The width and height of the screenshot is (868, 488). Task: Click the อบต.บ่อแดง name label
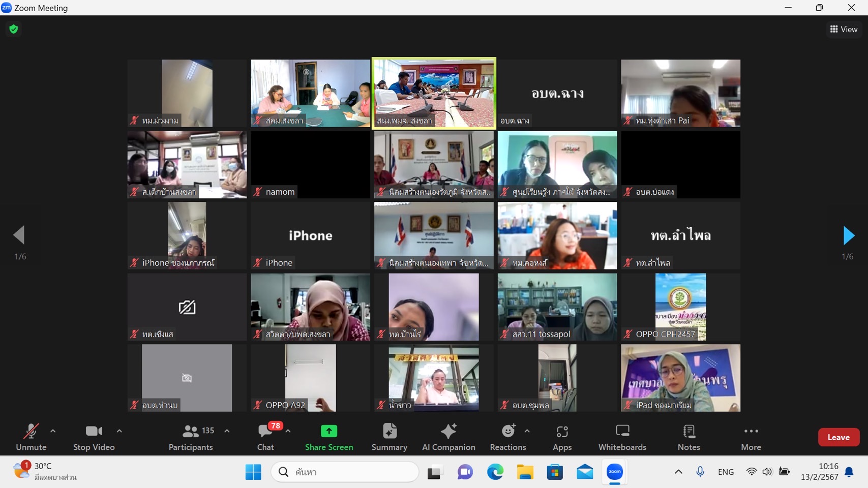[x=655, y=192]
